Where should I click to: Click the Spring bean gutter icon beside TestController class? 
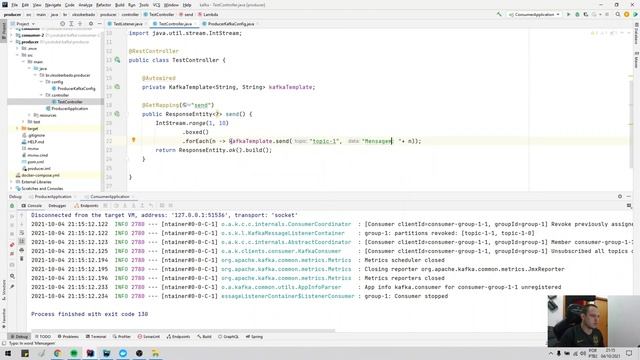click(x=117, y=60)
